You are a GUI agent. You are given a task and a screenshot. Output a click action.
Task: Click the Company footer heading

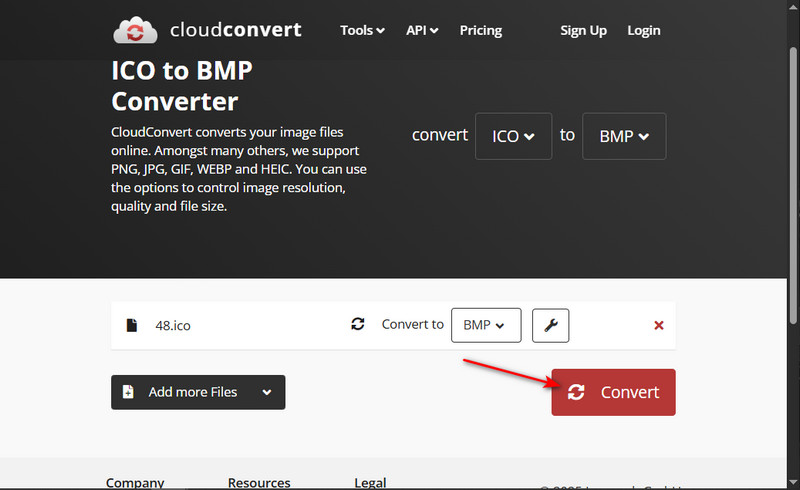click(x=135, y=482)
